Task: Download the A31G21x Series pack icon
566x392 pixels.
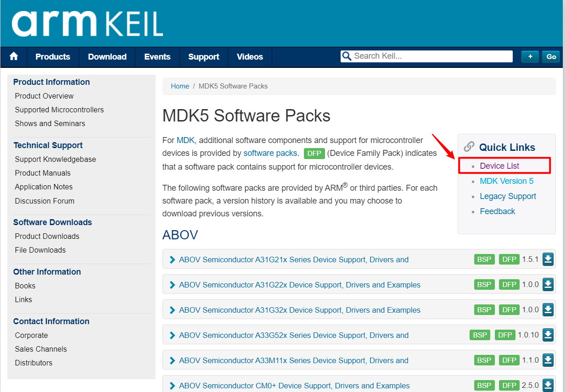Action: click(x=548, y=259)
